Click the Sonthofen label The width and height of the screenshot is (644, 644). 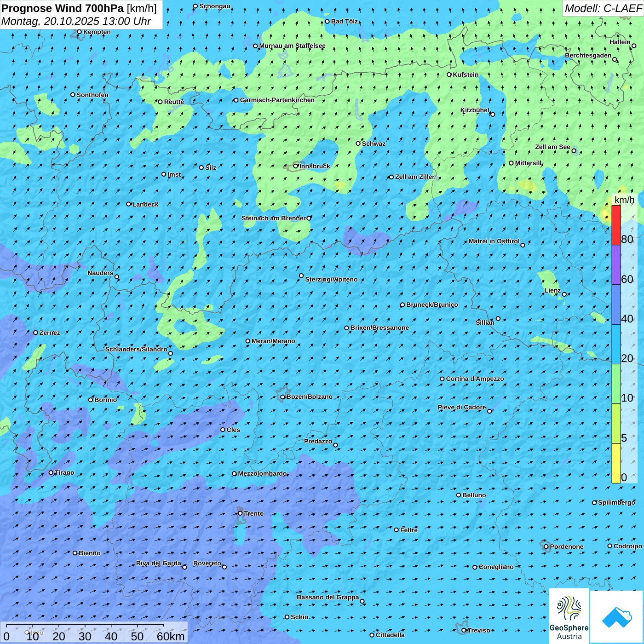point(92,95)
